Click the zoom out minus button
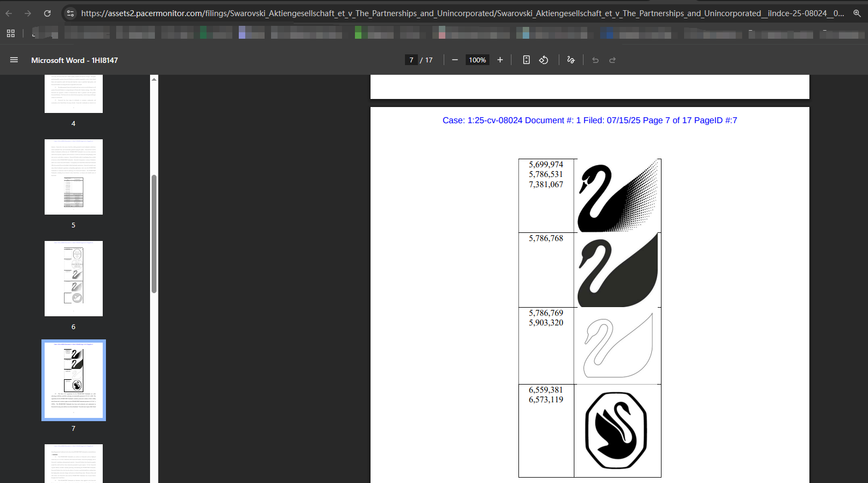The height and width of the screenshot is (483, 868). pos(455,60)
